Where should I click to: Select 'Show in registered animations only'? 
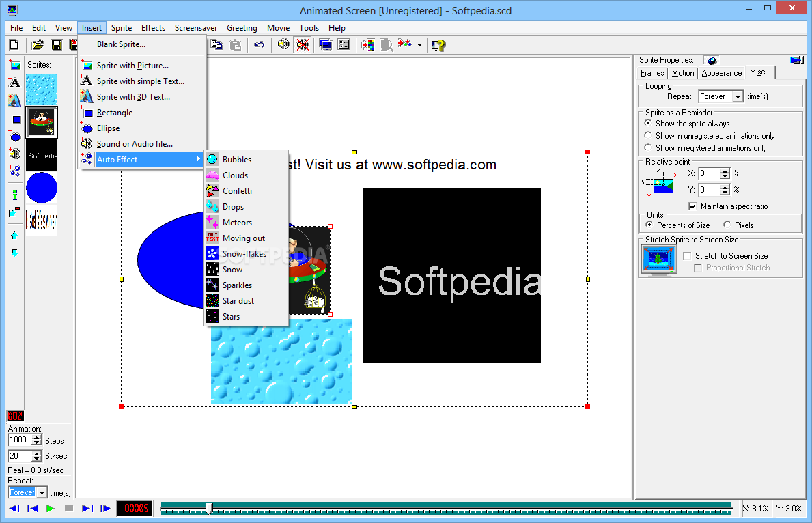click(x=705, y=148)
